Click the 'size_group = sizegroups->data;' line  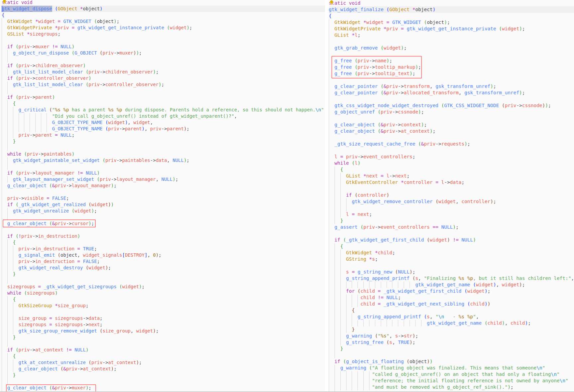60,318
